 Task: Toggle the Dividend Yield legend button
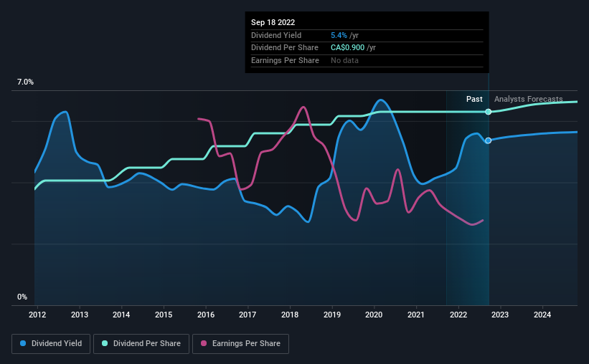pos(51,344)
